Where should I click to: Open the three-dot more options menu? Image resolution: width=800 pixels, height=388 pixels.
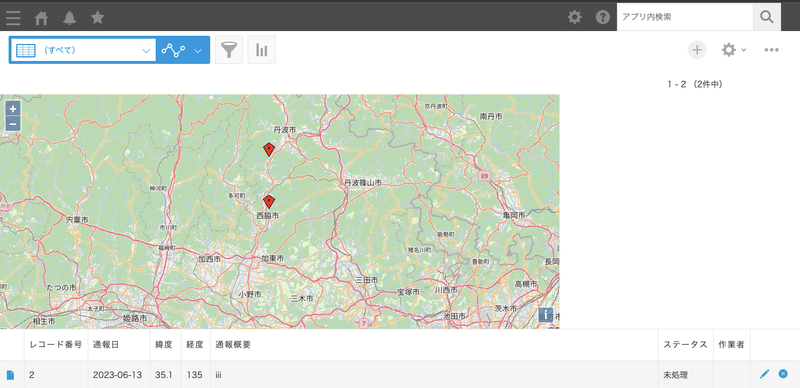tap(771, 50)
